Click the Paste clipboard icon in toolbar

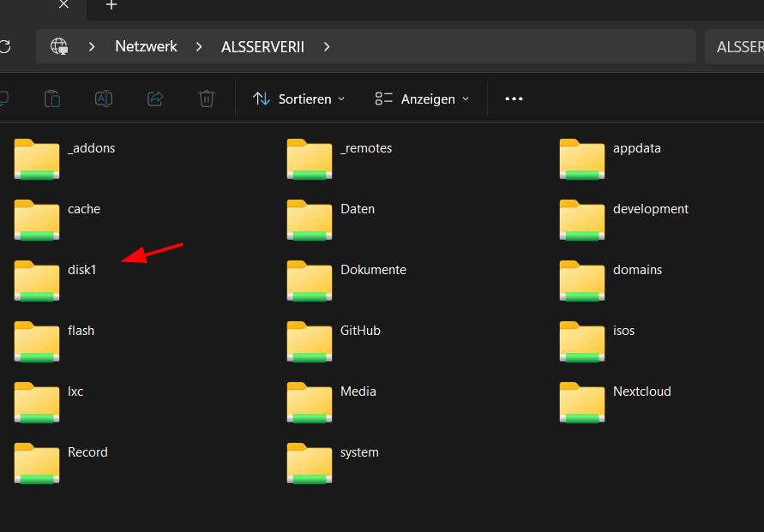(x=52, y=99)
